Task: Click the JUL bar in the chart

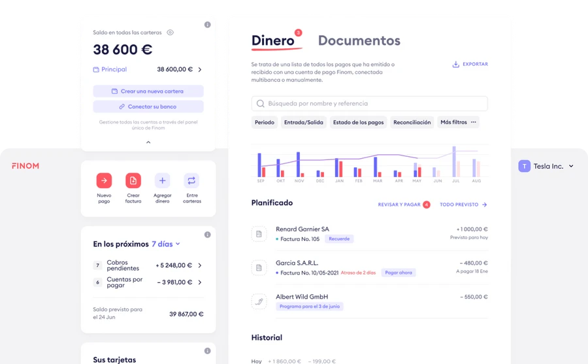Action: 454,162
